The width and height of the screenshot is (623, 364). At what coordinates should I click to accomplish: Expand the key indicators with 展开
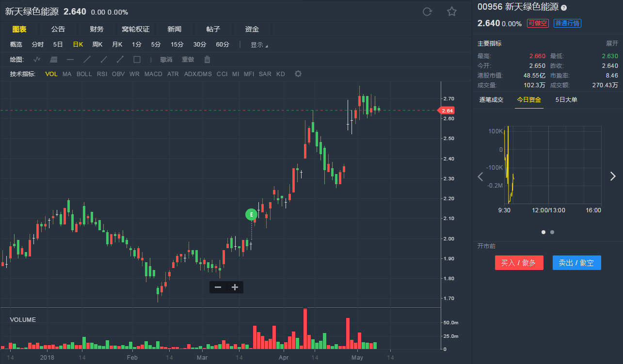point(612,44)
